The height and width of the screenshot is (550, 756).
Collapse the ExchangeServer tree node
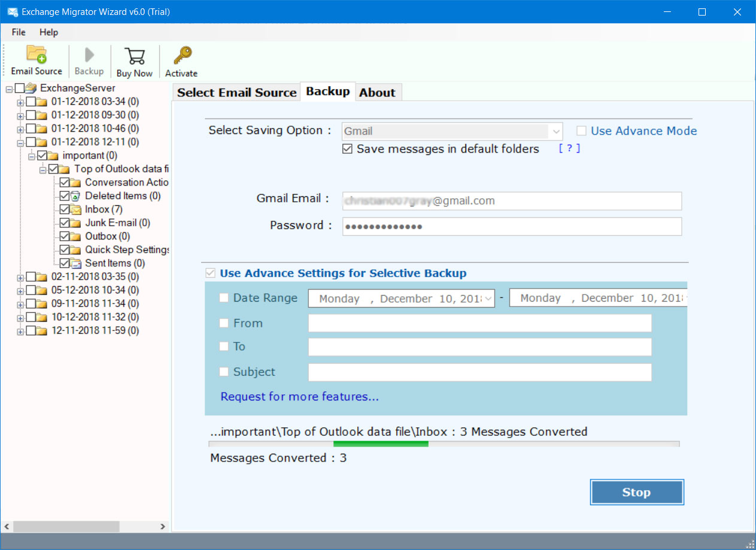pos(9,89)
